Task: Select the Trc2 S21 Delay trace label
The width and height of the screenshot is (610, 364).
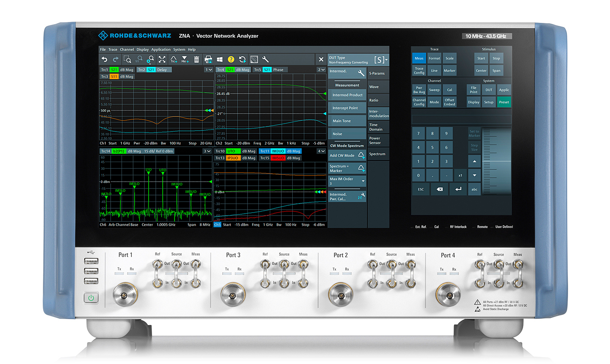Action: [154, 70]
